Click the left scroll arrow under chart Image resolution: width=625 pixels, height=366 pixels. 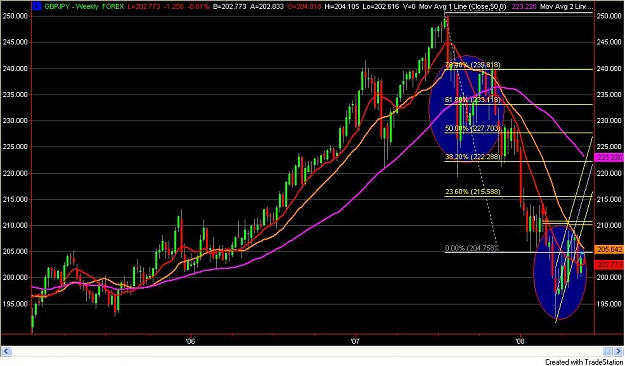6,351
